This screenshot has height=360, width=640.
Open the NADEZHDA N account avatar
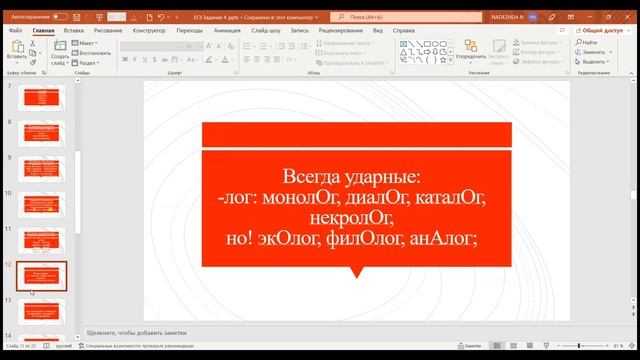point(533,17)
